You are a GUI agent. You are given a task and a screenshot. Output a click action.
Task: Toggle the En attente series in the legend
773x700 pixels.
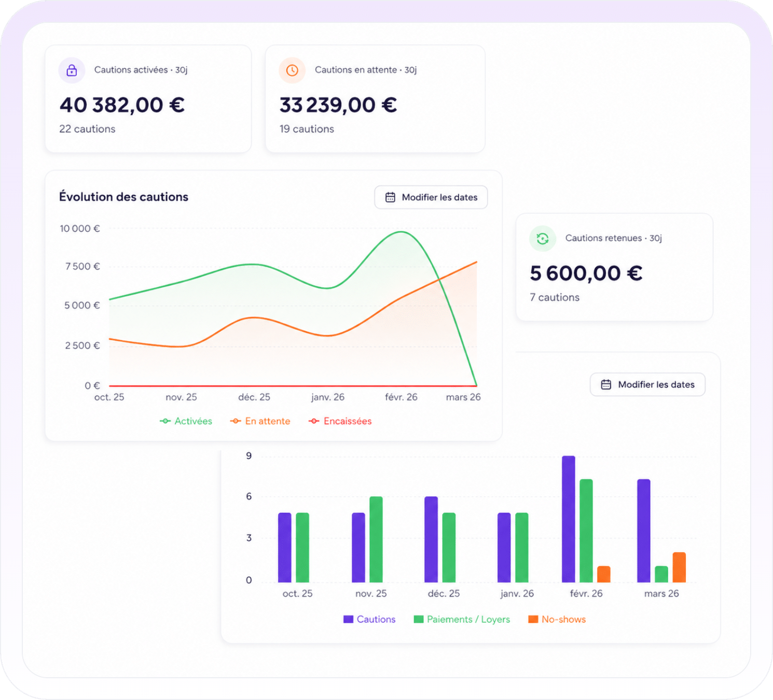click(x=260, y=421)
